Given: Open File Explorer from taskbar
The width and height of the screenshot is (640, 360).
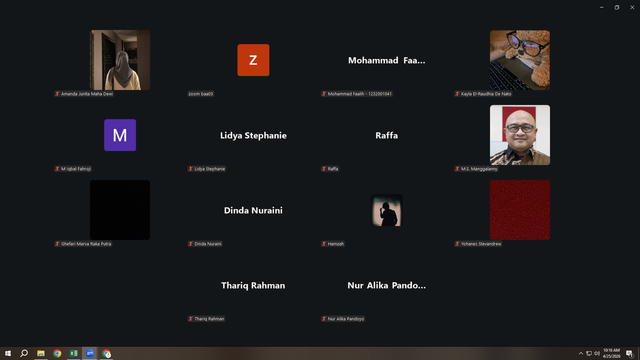Looking at the screenshot, I should 41,353.
